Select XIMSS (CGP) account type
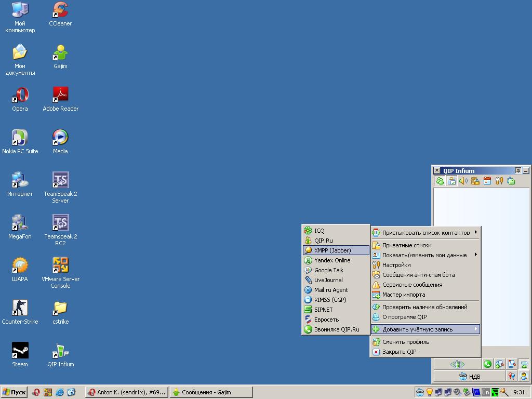Image resolution: width=532 pixels, height=399 pixels. pyautogui.click(x=336, y=300)
